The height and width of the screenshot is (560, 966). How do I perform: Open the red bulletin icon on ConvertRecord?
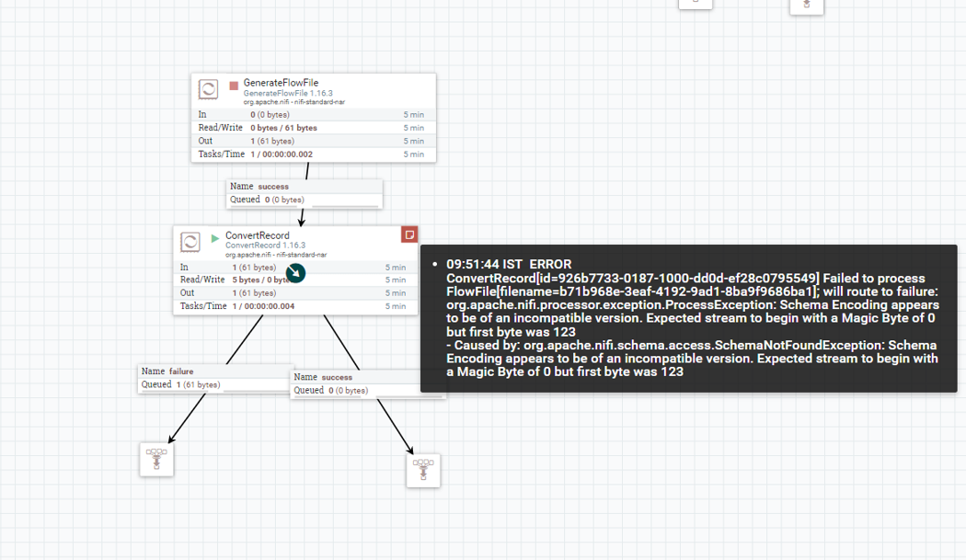(409, 234)
